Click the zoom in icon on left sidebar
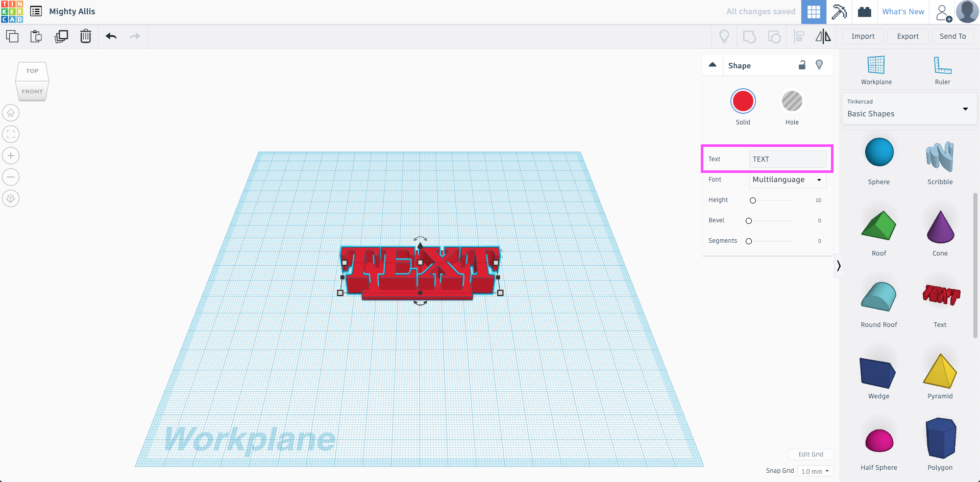The image size is (980, 482). pyautogui.click(x=10, y=156)
